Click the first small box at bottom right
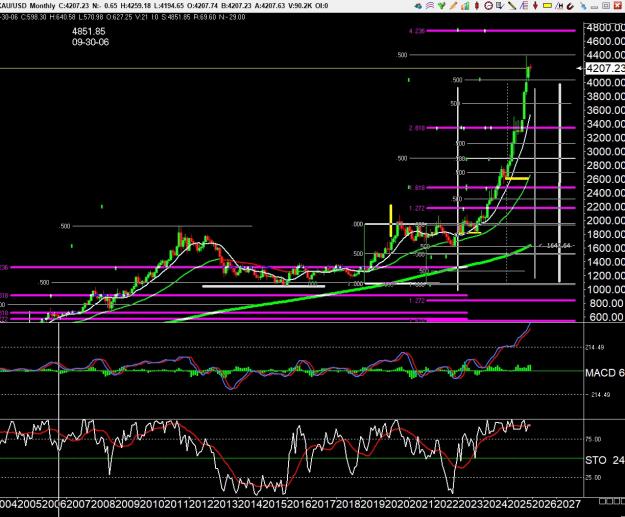 [602, 501]
